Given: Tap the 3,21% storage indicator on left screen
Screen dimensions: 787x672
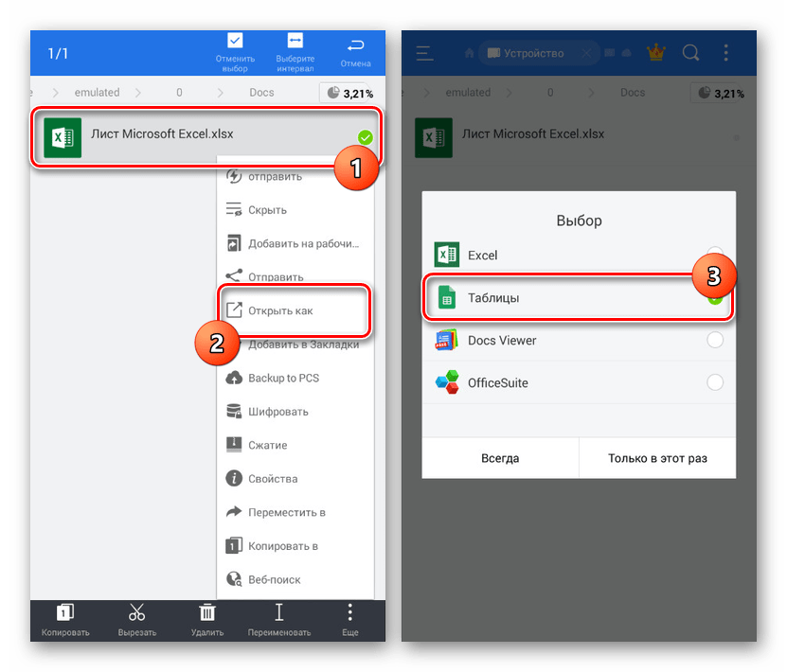Looking at the screenshot, I should coord(349,93).
